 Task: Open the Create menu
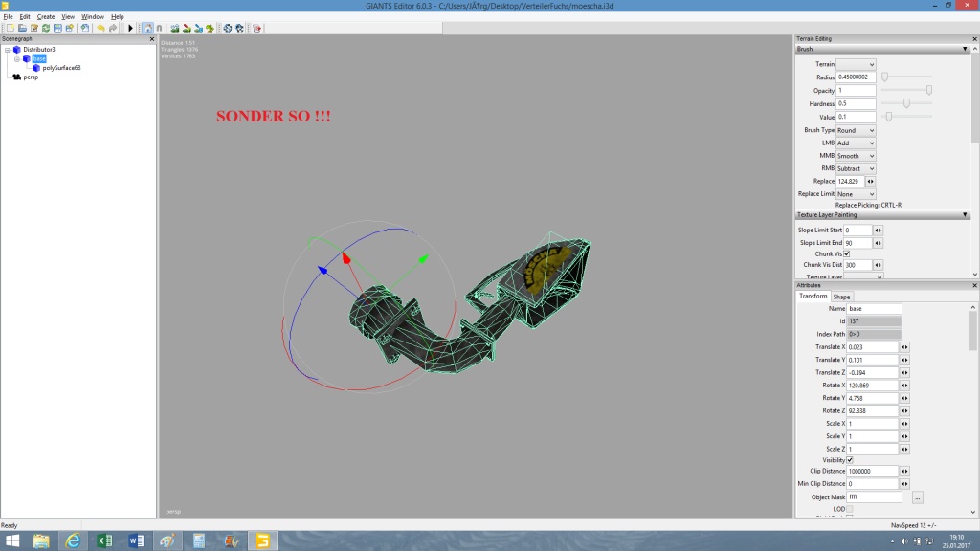(46, 17)
